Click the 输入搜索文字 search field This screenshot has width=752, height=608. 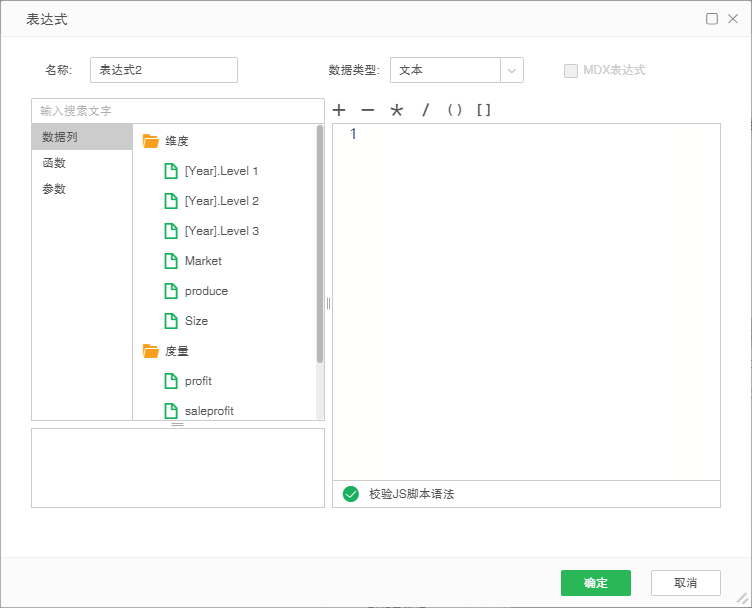[x=178, y=111]
